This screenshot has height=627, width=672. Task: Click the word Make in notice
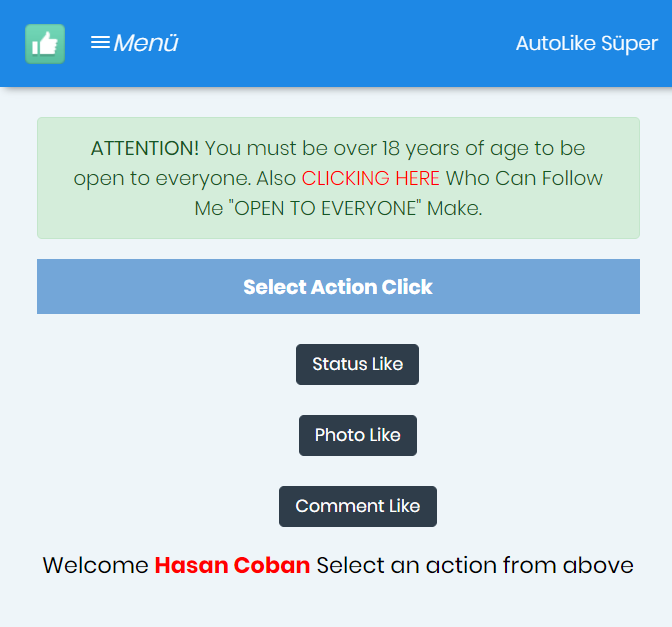tap(454, 209)
